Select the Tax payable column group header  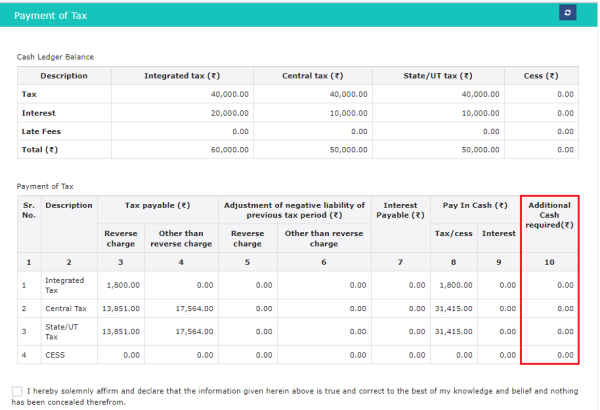tap(157, 205)
